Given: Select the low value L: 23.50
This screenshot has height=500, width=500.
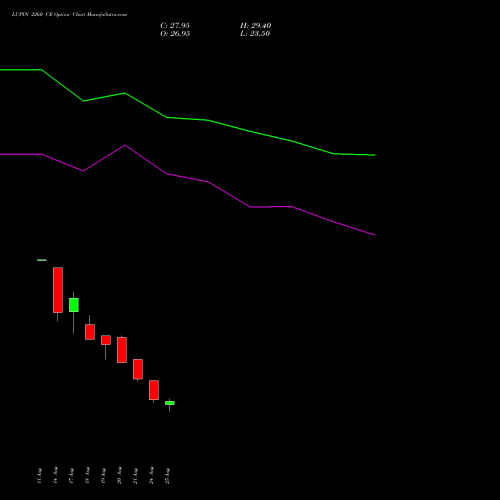Looking at the screenshot, I should [255, 34].
